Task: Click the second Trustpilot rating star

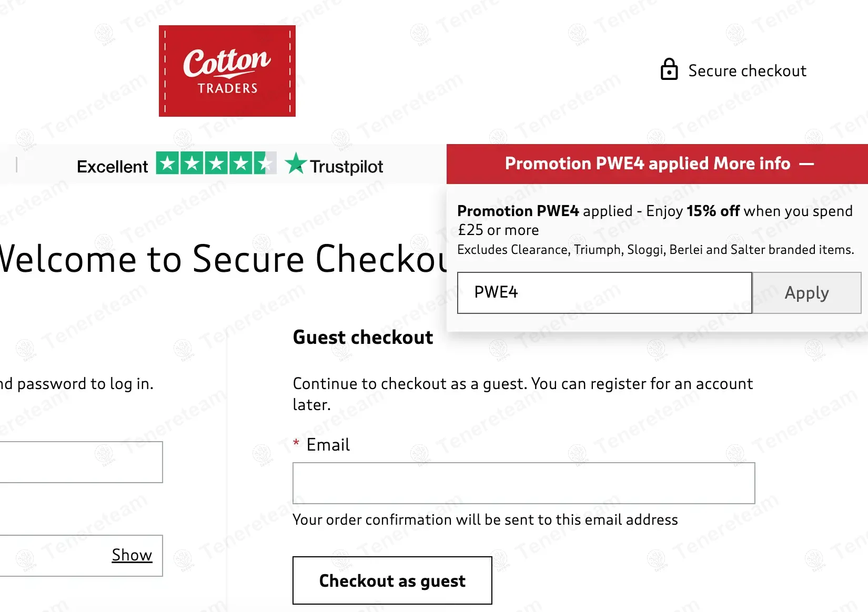Action: pyautogui.click(x=192, y=164)
